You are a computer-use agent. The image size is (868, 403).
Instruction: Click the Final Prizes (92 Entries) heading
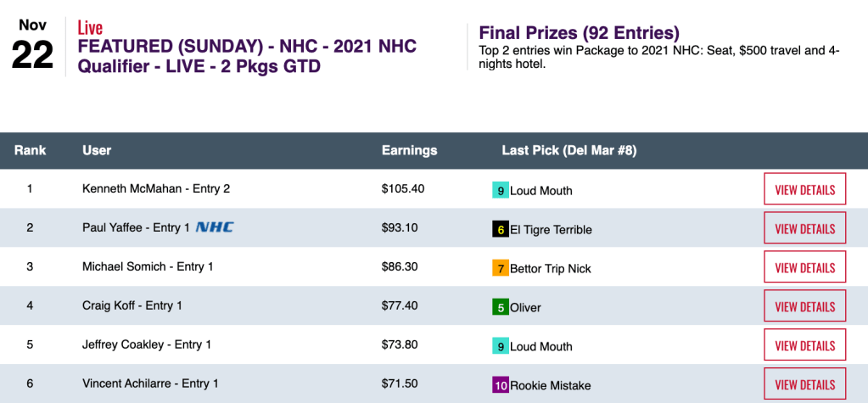click(x=579, y=33)
